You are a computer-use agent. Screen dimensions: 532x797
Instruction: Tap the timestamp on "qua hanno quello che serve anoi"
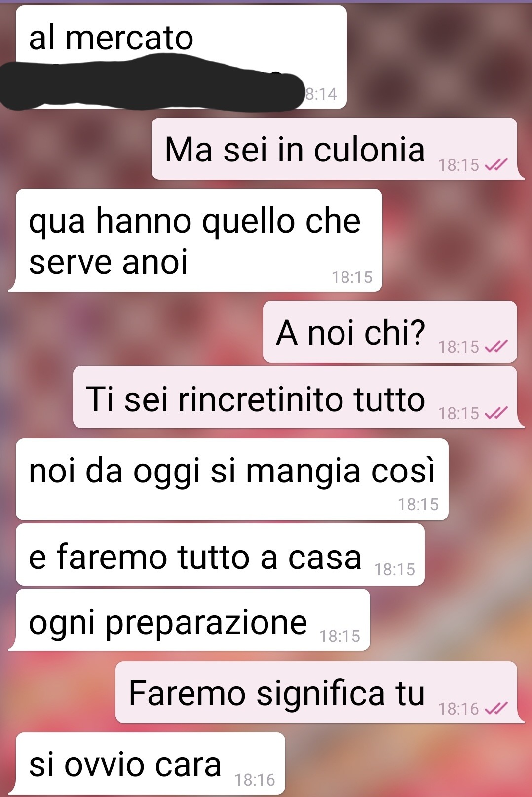coord(352,277)
